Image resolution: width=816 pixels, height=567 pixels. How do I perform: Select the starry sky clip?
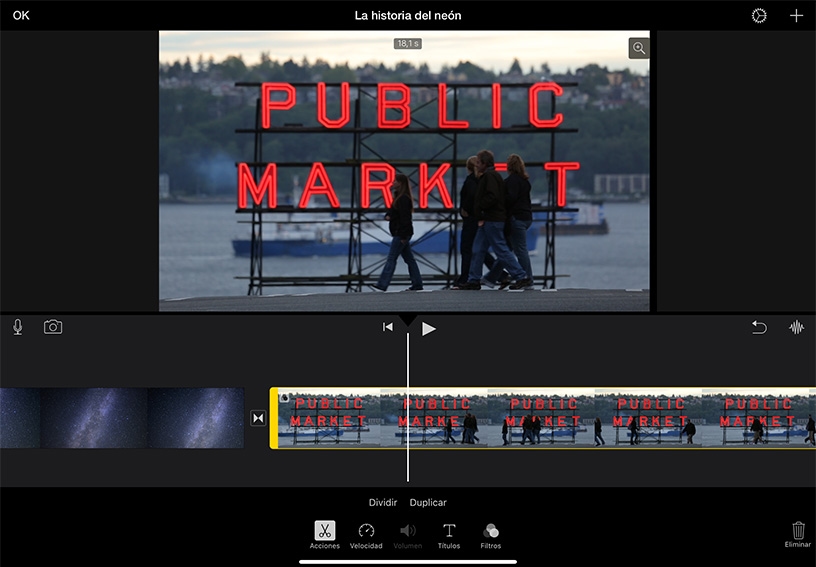[x=122, y=418]
